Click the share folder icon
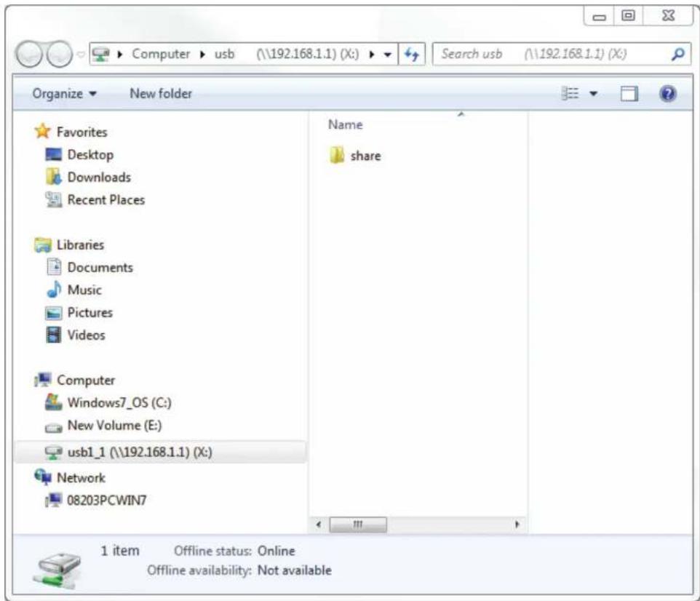The height and width of the screenshot is (601, 700). pyautogui.click(x=337, y=155)
